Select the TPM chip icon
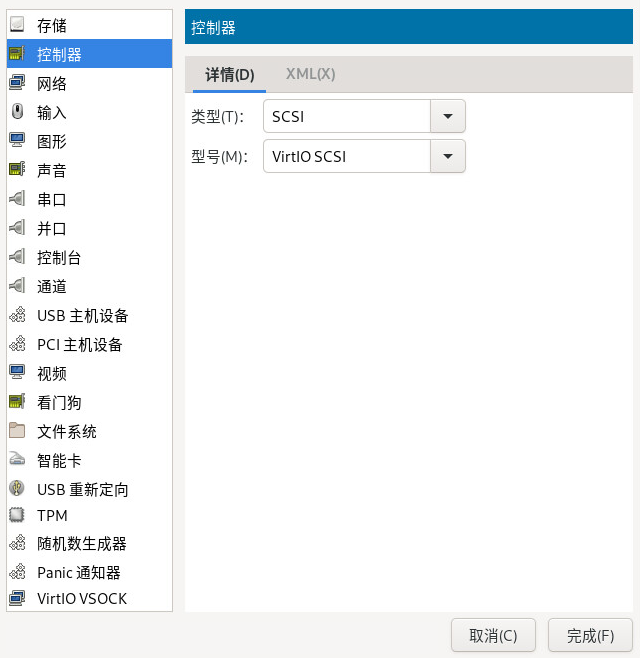This screenshot has width=640, height=658. [17, 515]
